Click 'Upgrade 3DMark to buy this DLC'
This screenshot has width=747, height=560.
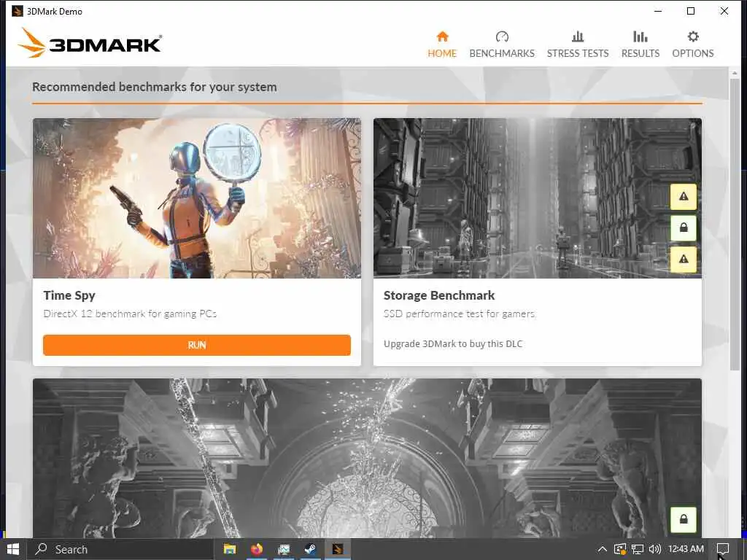453,344
